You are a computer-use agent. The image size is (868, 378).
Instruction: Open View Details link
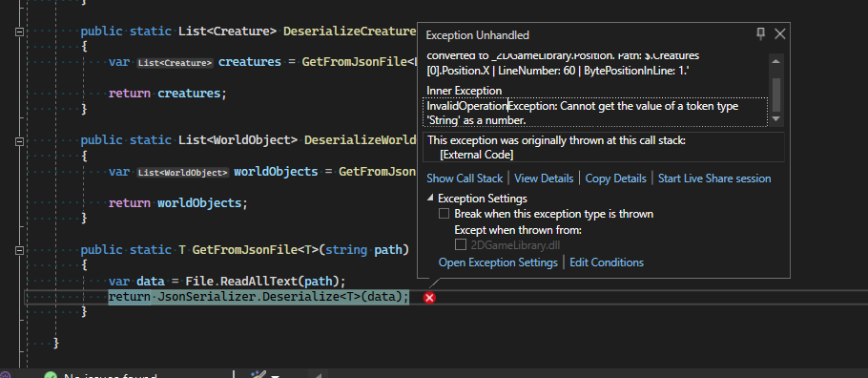click(x=544, y=178)
